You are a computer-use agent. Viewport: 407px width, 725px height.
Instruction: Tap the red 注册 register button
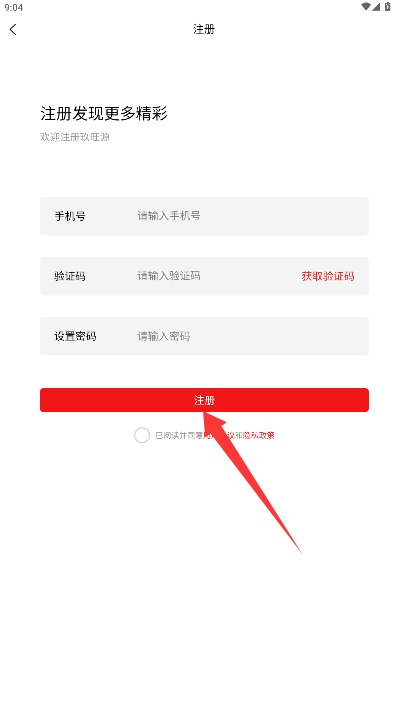coord(204,400)
